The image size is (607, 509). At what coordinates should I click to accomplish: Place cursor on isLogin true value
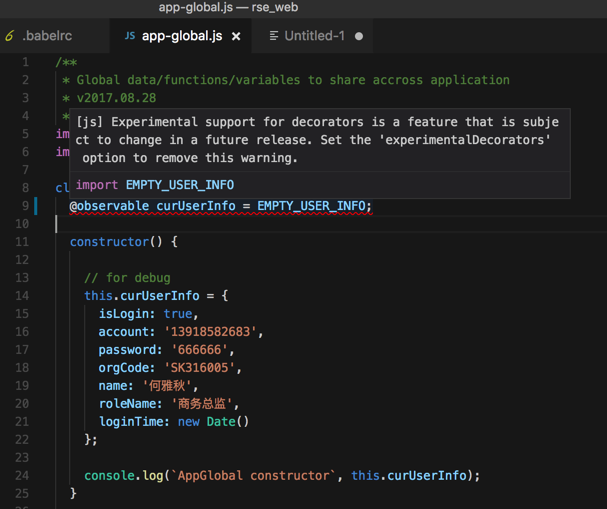(181, 314)
